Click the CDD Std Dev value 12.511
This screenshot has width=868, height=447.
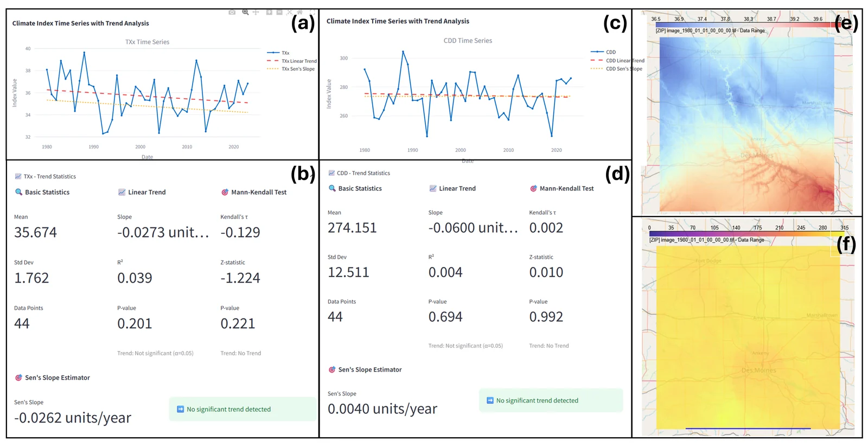(x=348, y=272)
